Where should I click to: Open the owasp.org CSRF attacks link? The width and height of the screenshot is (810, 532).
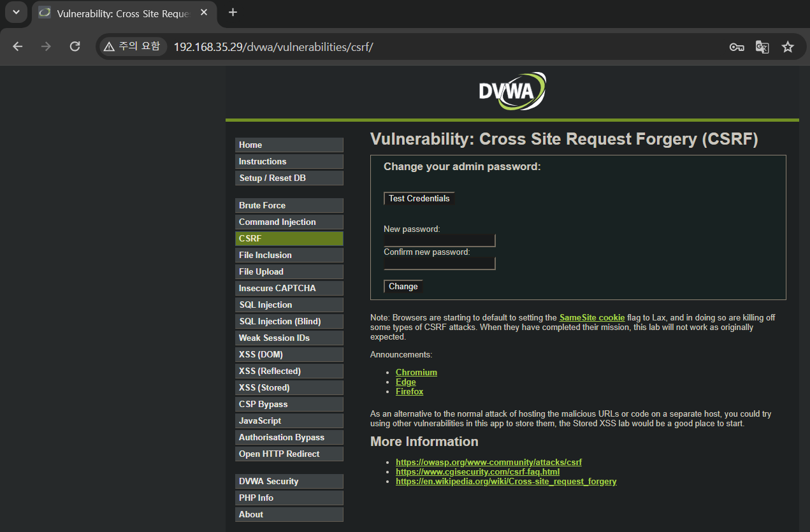pyautogui.click(x=489, y=463)
